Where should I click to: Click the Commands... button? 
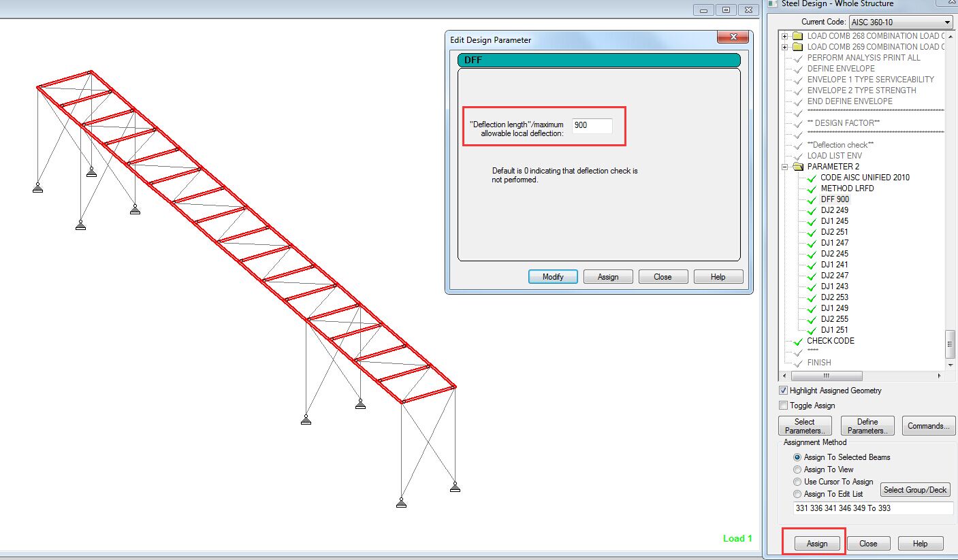[x=929, y=426]
